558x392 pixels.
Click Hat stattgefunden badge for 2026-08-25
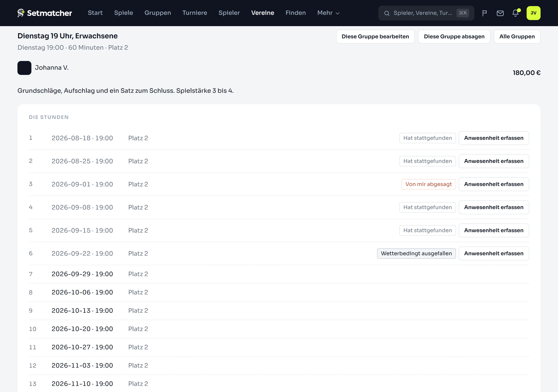(427, 161)
